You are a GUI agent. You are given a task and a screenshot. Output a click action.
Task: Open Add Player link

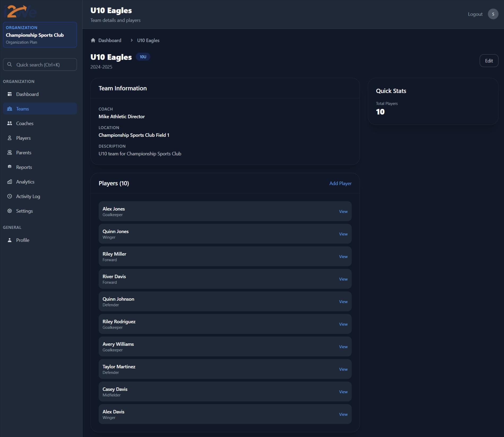(340, 183)
